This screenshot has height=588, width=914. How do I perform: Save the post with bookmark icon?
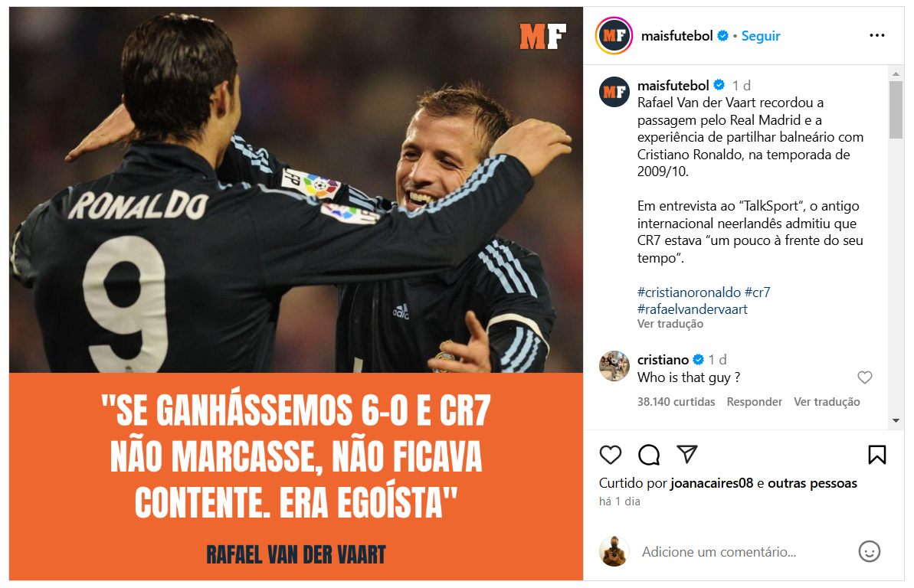tap(876, 455)
